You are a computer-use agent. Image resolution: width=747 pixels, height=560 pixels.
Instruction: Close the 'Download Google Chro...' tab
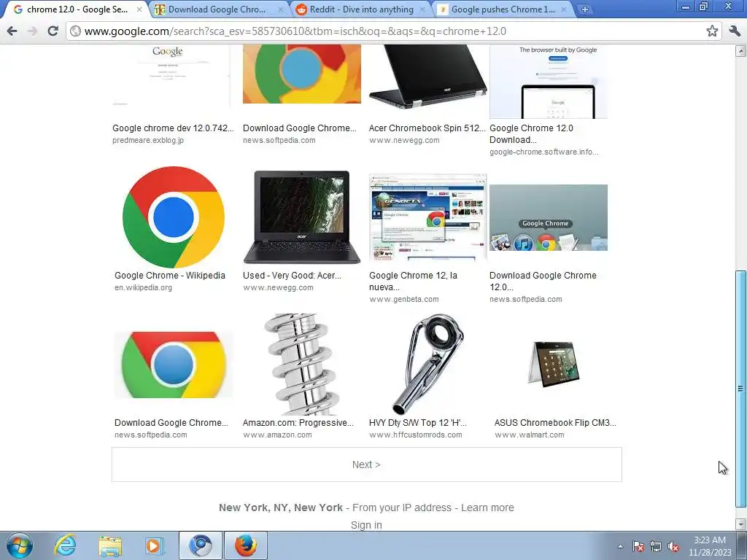pyautogui.click(x=281, y=9)
